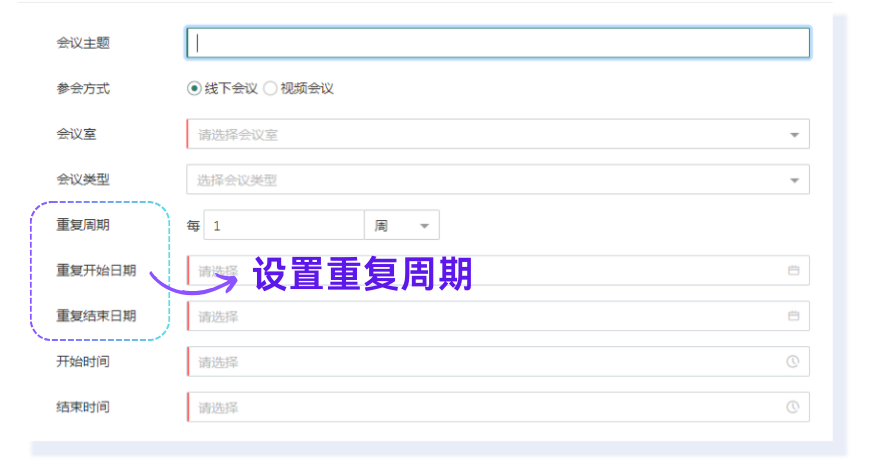Focus the 会议主题 text input
Screen dimensions: 869x469
click(498, 43)
